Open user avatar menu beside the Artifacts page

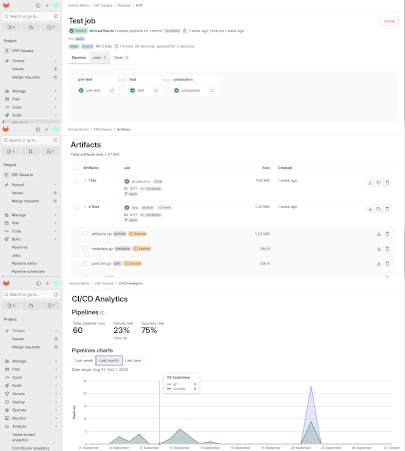coord(55,129)
